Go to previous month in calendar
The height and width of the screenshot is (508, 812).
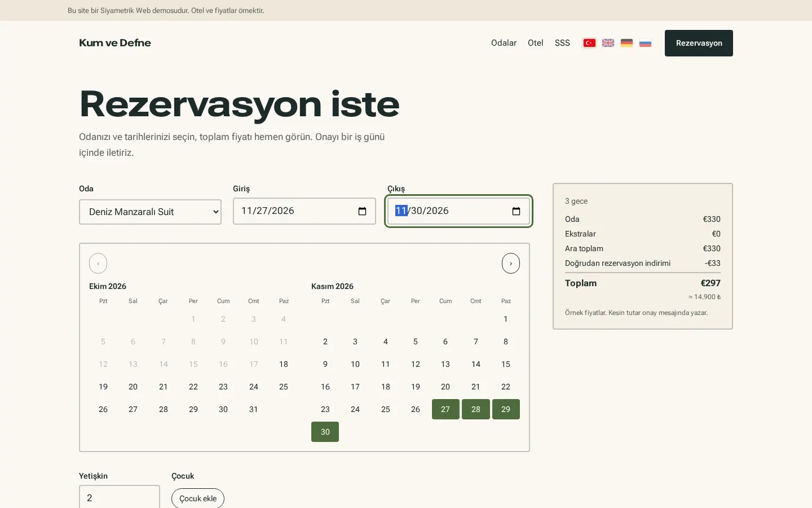(x=98, y=264)
